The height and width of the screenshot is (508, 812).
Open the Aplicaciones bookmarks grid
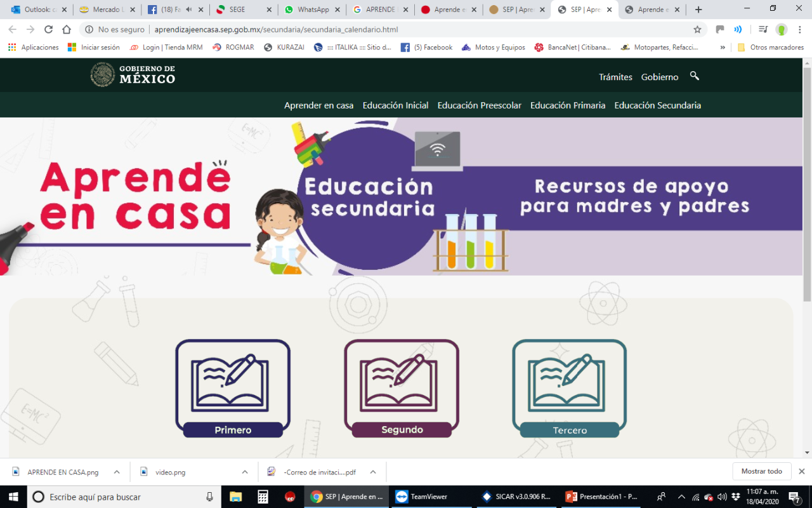(x=33, y=47)
